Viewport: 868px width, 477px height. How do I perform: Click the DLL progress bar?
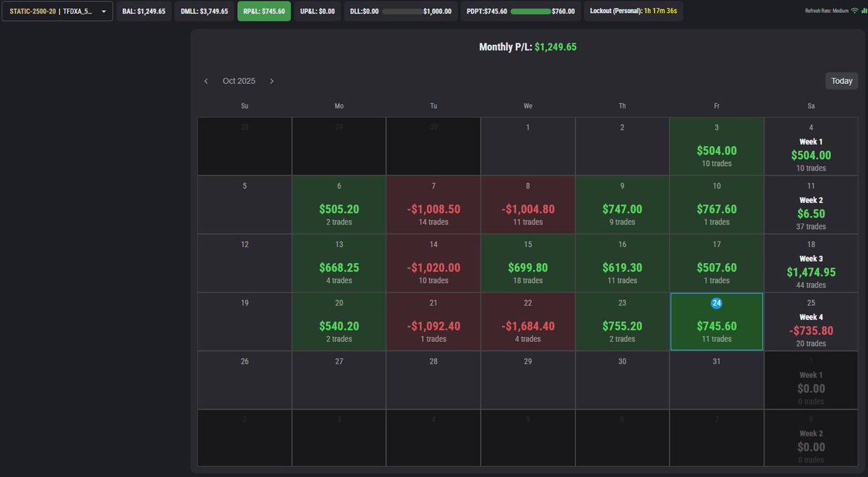coord(401,12)
